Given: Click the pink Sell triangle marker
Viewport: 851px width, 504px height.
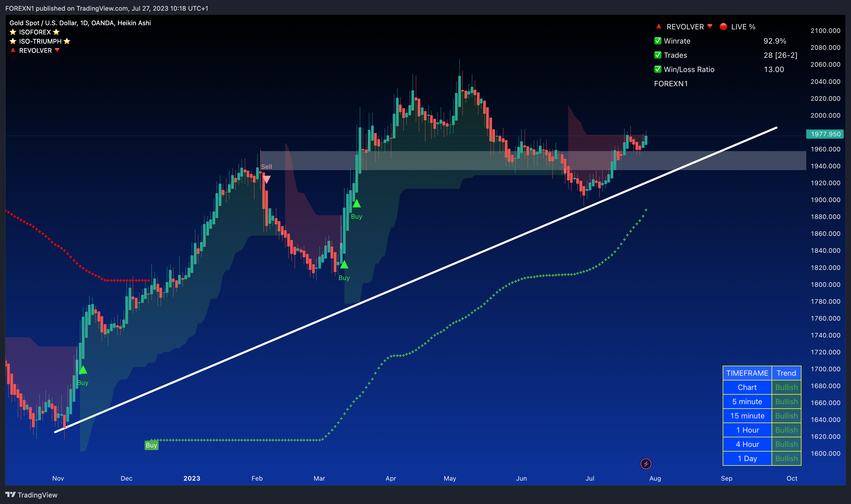Looking at the screenshot, I should [266, 179].
